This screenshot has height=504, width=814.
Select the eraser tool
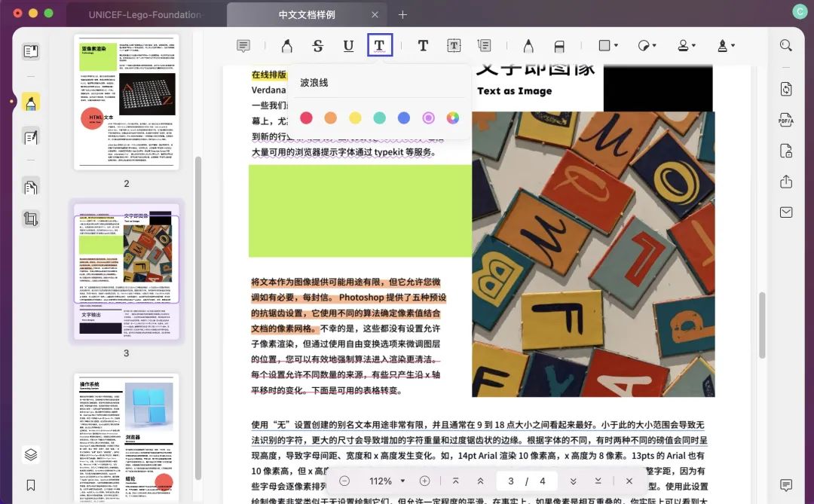pyautogui.click(x=559, y=46)
